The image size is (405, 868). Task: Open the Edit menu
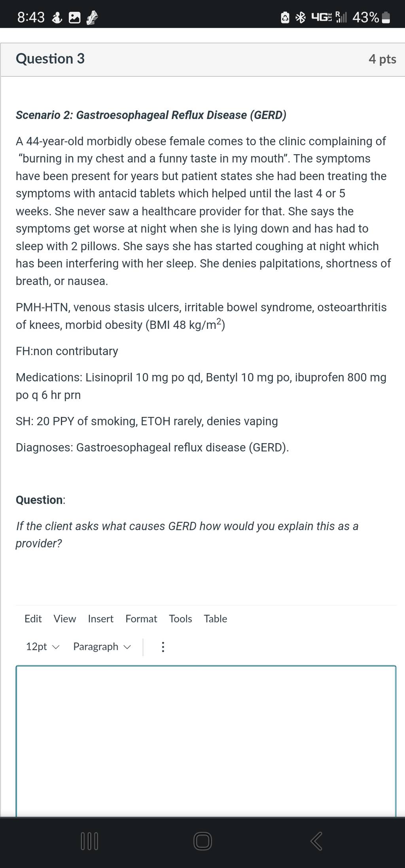coord(33,619)
